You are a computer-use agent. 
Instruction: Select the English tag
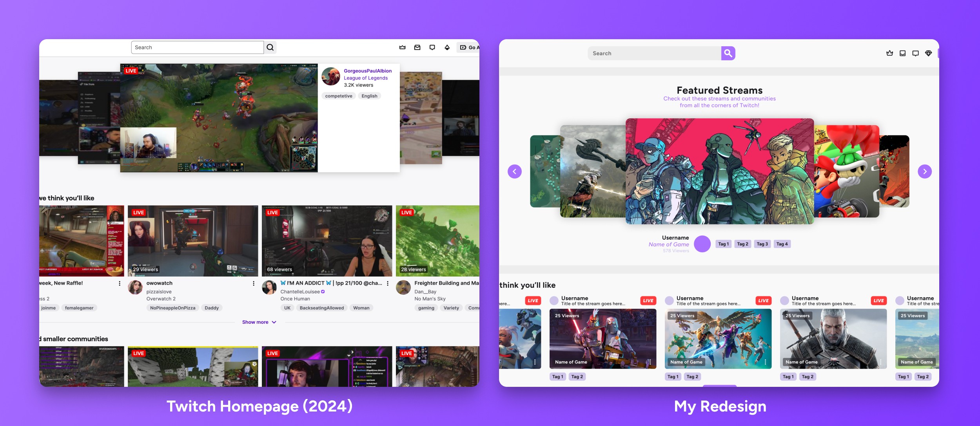(369, 96)
